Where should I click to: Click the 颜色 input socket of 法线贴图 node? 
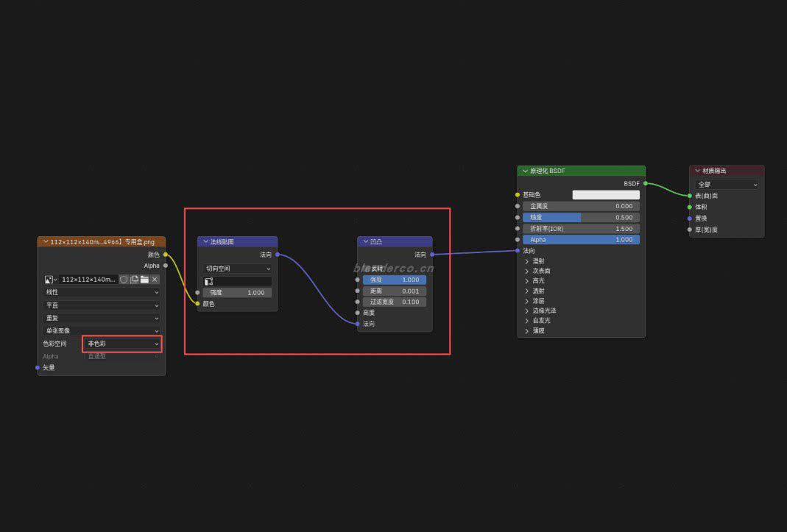click(198, 304)
